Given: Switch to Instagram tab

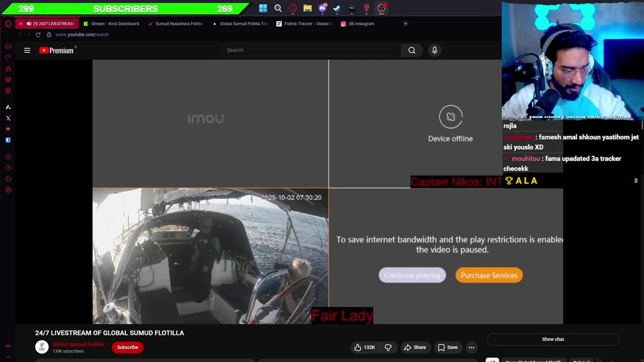Looking at the screenshot, I should tap(369, 24).
